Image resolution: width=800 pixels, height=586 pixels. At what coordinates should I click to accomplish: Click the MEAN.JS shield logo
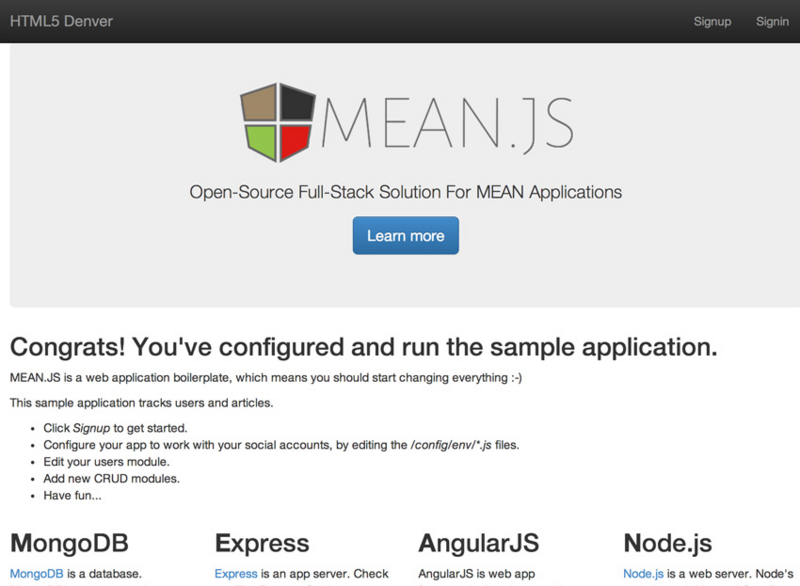(278, 122)
